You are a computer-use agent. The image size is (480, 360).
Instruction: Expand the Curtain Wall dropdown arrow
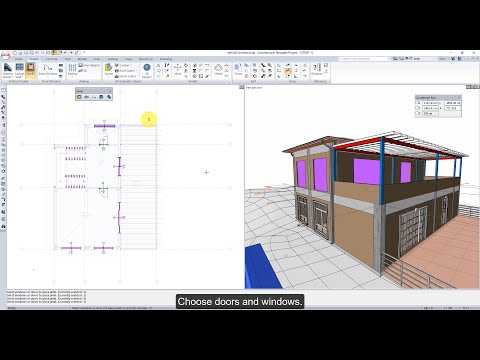point(23,77)
